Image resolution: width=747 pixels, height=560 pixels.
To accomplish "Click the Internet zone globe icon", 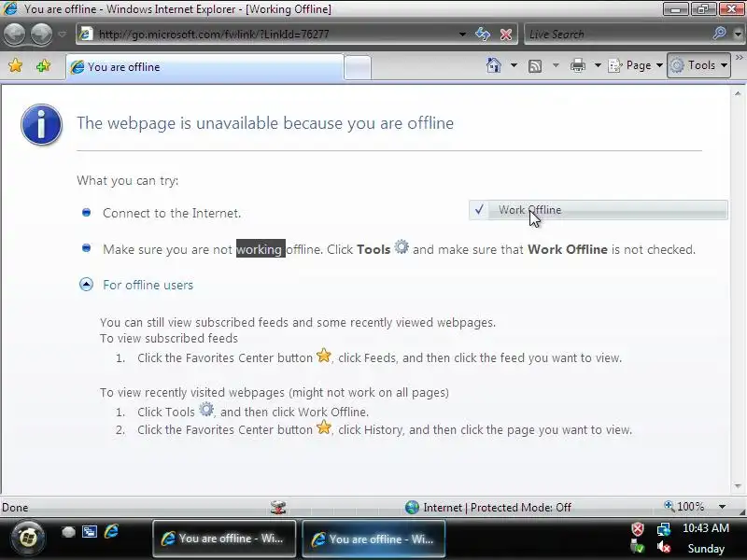I will (412, 507).
